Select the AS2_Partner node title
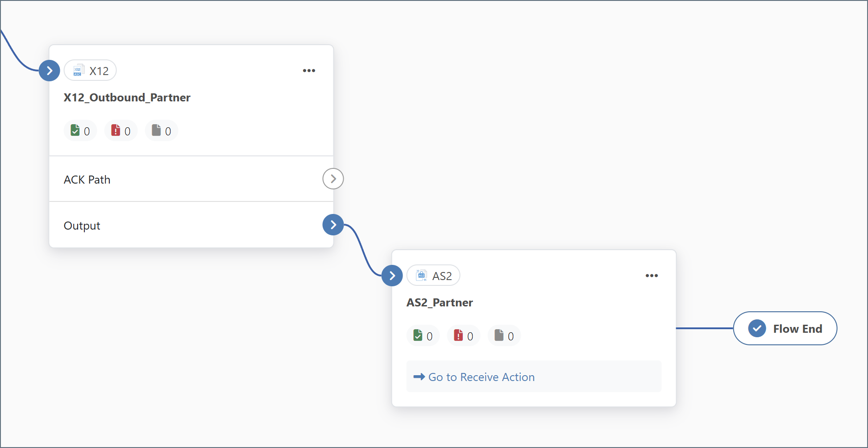868x448 pixels. tap(440, 302)
